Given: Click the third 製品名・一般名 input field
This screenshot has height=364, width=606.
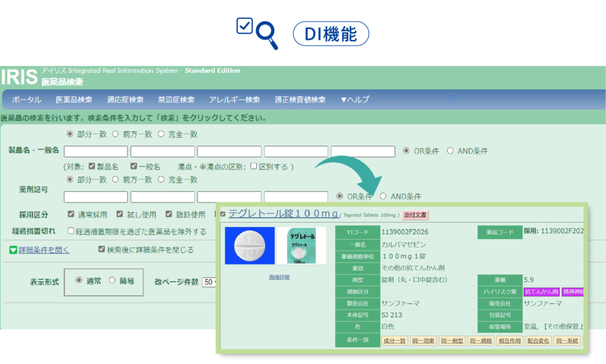Looking at the screenshot, I should coord(229,152).
